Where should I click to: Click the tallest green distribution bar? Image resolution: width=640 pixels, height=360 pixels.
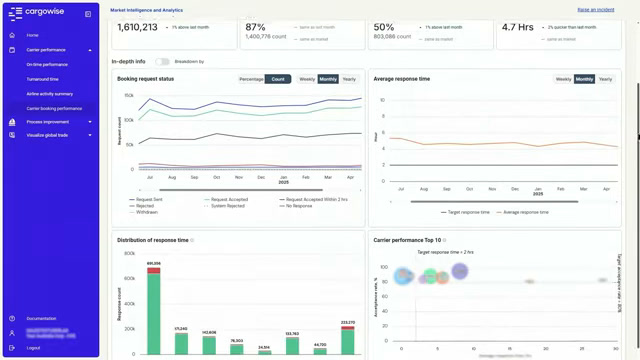pos(153,313)
